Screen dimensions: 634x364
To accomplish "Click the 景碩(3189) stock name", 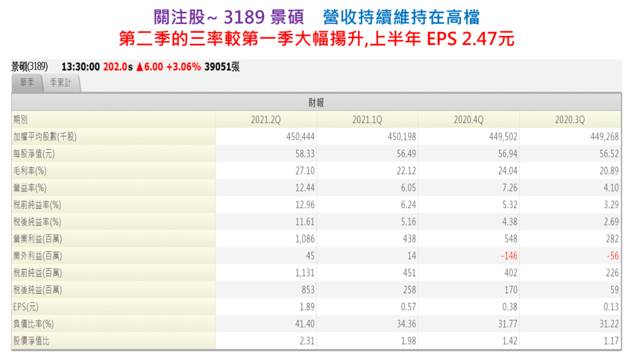I will (x=30, y=67).
